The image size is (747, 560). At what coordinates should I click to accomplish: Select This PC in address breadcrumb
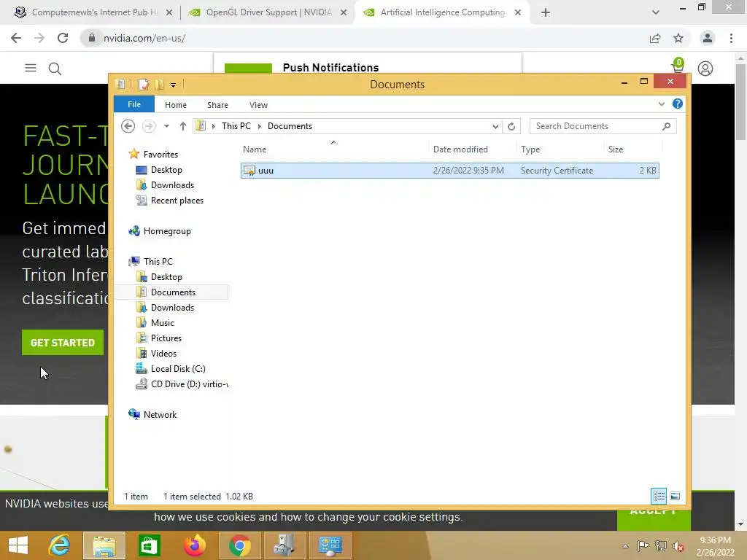pos(236,126)
